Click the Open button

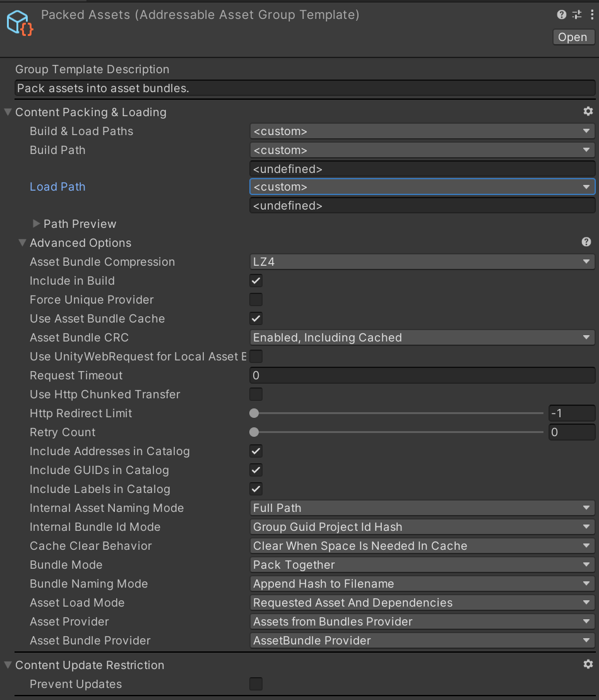pyautogui.click(x=572, y=37)
